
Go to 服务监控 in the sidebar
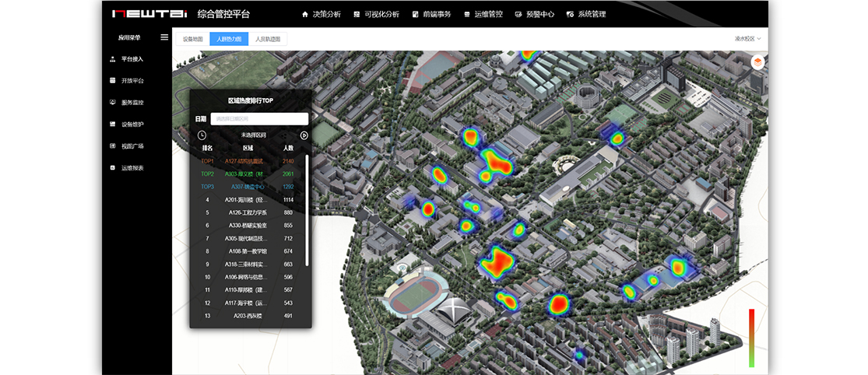(132, 103)
